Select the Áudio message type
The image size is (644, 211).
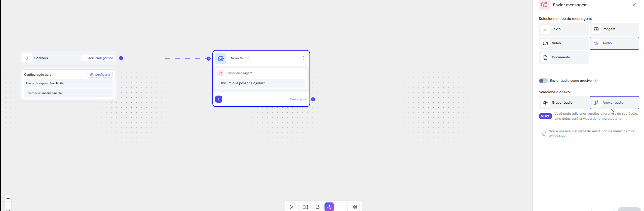614,43
